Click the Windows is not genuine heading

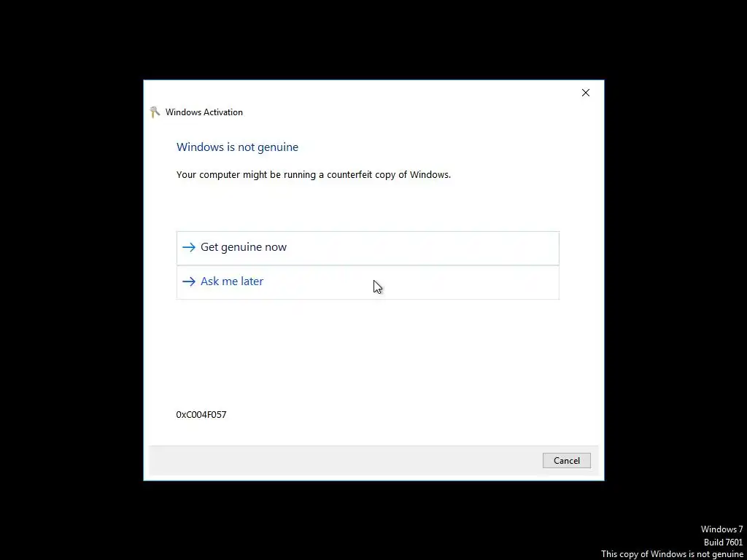[237, 147]
